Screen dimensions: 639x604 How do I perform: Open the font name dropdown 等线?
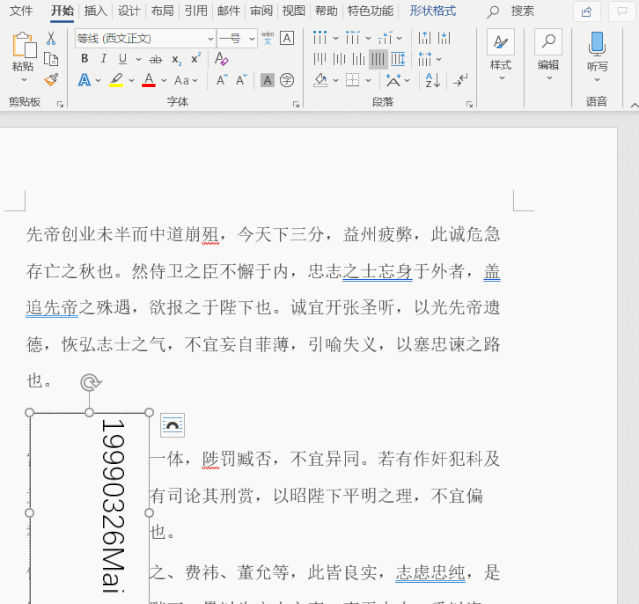(x=144, y=38)
